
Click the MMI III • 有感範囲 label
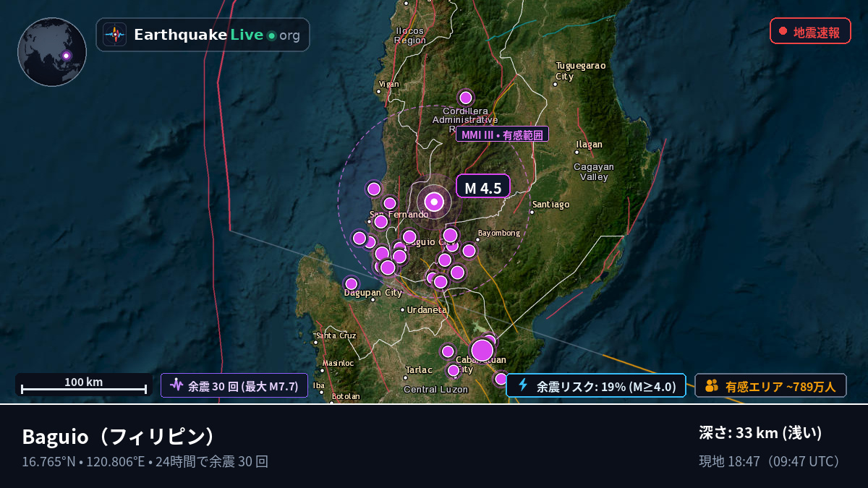[x=502, y=134]
